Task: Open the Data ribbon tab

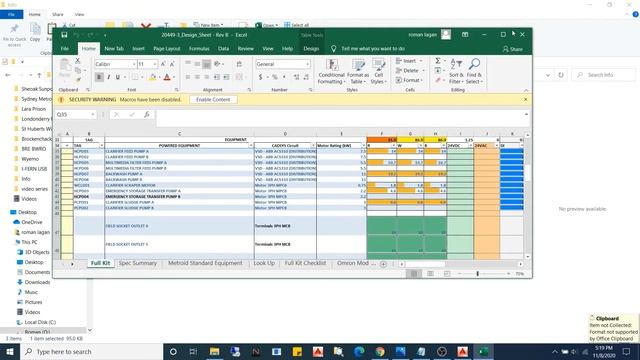Action: pos(223,49)
